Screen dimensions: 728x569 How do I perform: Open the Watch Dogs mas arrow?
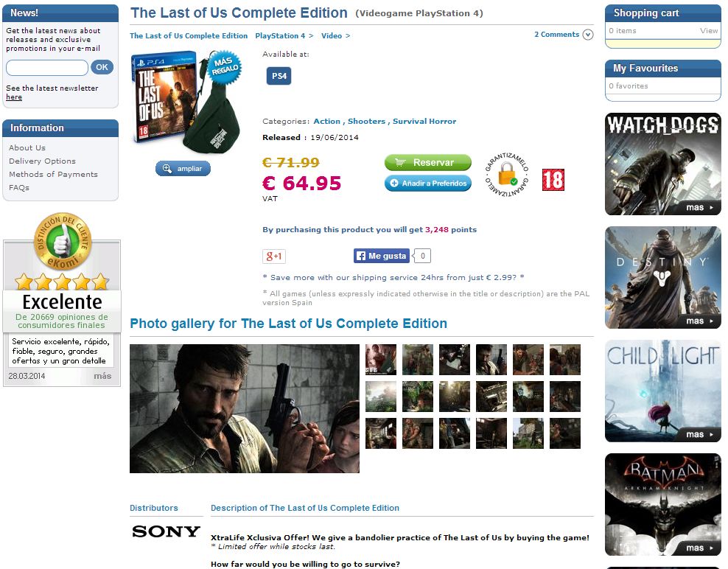coord(700,208)
